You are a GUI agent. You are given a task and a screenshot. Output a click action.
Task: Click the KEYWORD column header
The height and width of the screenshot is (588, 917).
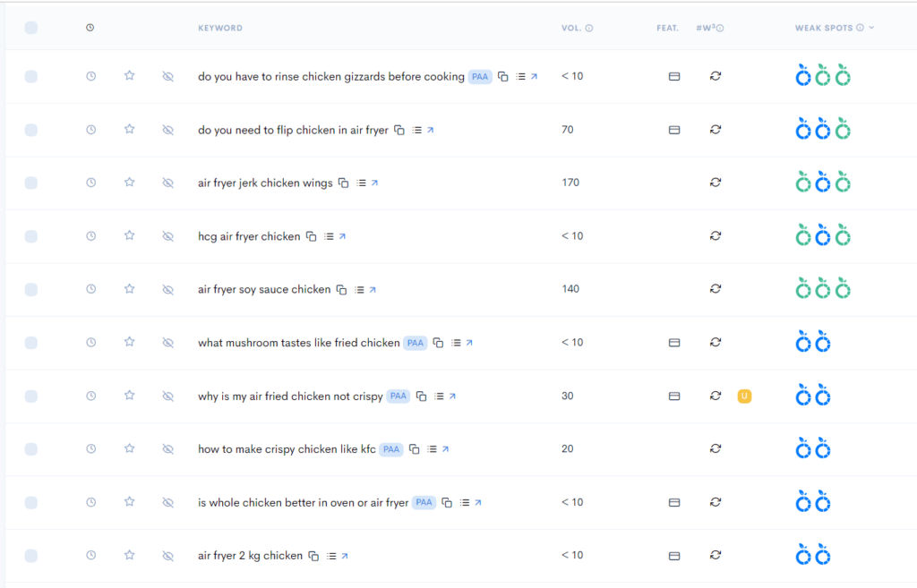click(220, 28)
